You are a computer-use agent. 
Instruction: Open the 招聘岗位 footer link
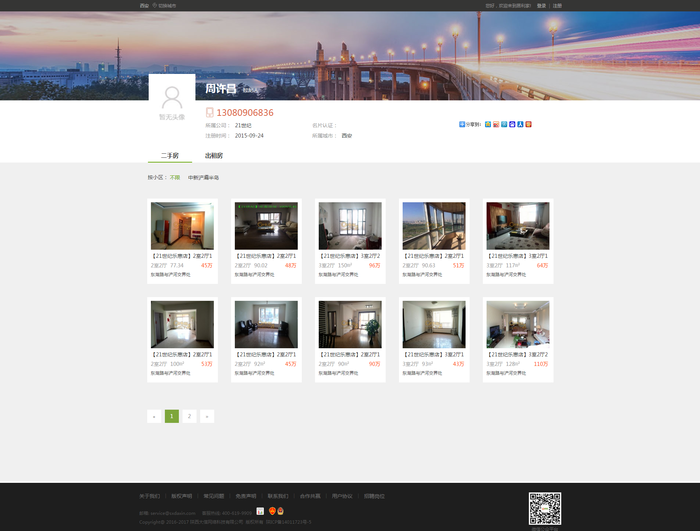point(374,496)
